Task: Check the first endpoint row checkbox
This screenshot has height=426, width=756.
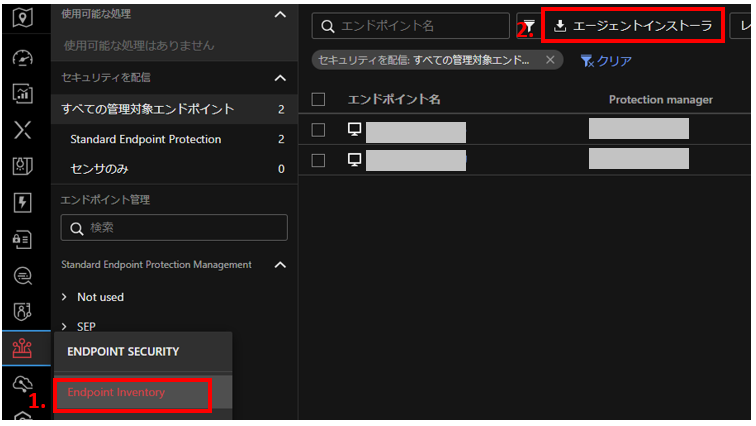Action: (319, 130)
